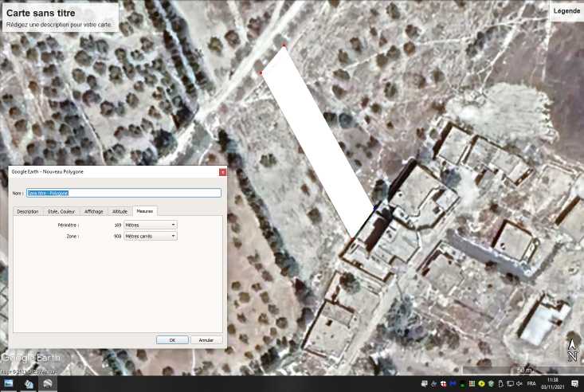The image size is (584, 392).
Task: Click the red-and-white cross tray icon
Action: point(443,384)
